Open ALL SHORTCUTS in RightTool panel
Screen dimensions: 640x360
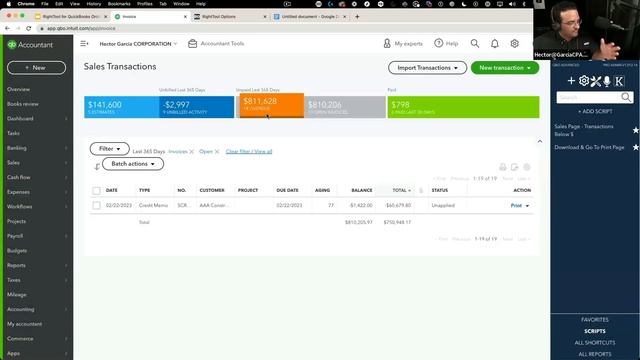point(595,342)
